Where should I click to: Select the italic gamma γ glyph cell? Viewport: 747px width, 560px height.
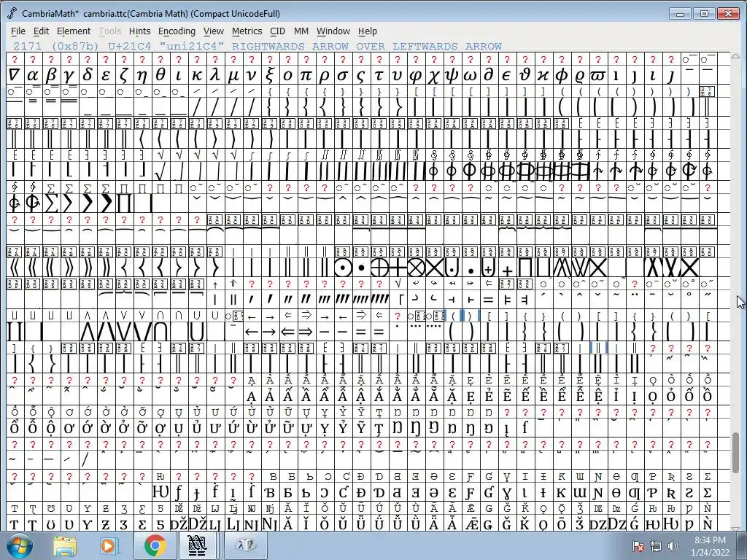click(x=69, y=75)
